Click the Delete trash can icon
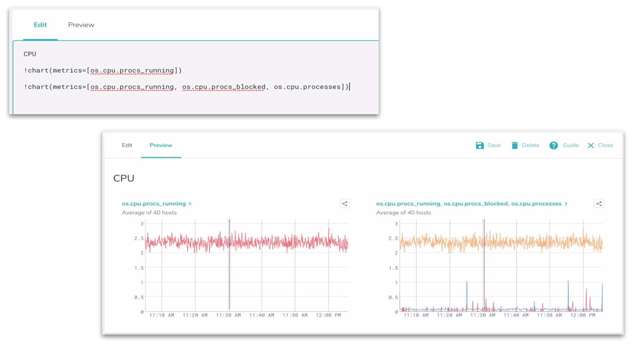The image size is (644, 347). (514, 145)
